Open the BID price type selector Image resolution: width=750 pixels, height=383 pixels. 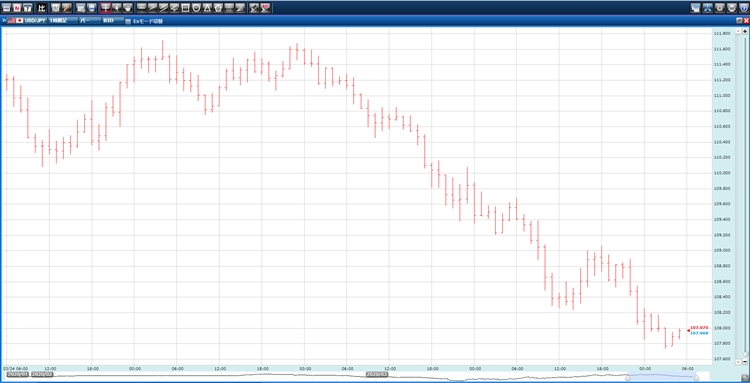[x=113, y=21]
